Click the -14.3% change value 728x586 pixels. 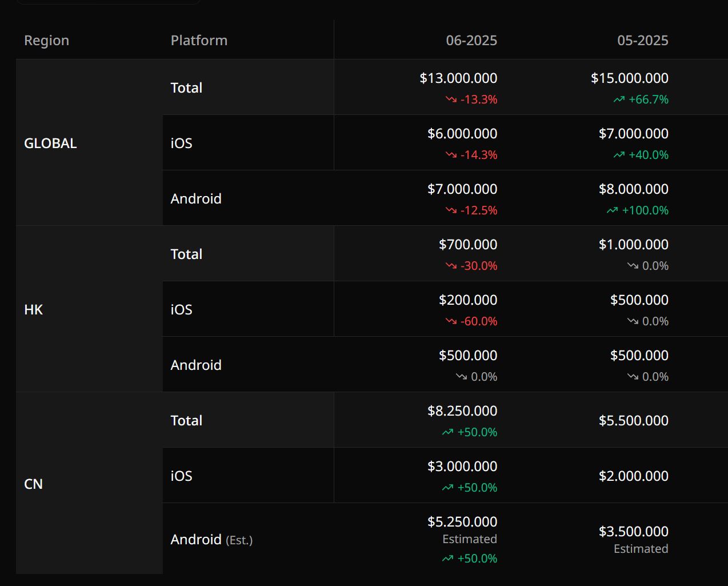479,155
